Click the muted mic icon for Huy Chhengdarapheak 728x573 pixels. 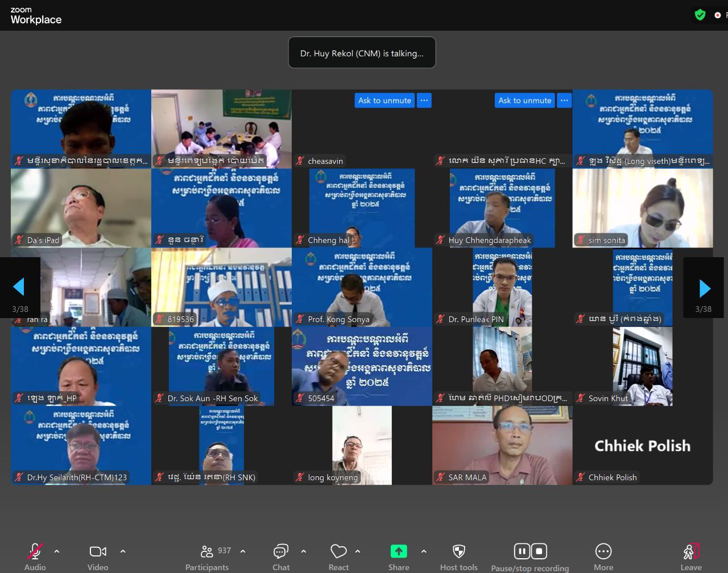click(x=441, y=240)
